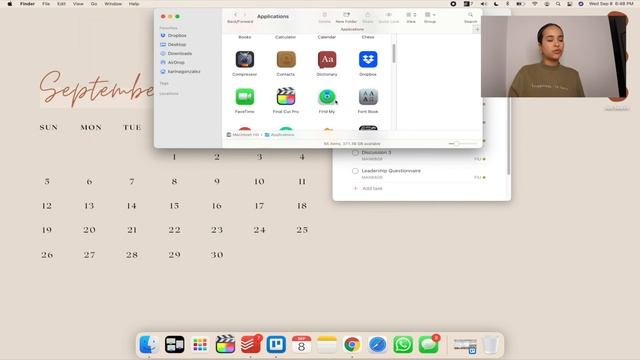Open Spotlight search in the menu bar
640x360 pixels.
[558, 4]
